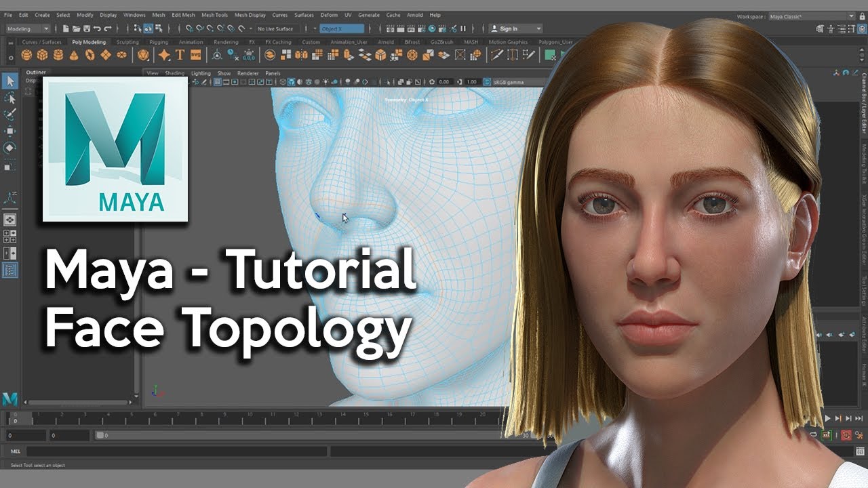
Task: Switch to the four view layout icon
Action: pos(10,237)
